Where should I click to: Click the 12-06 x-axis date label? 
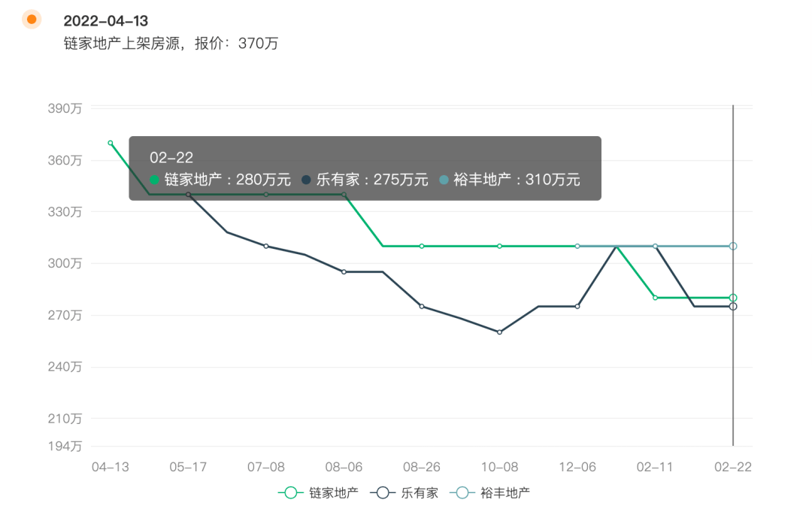(577, 467)
